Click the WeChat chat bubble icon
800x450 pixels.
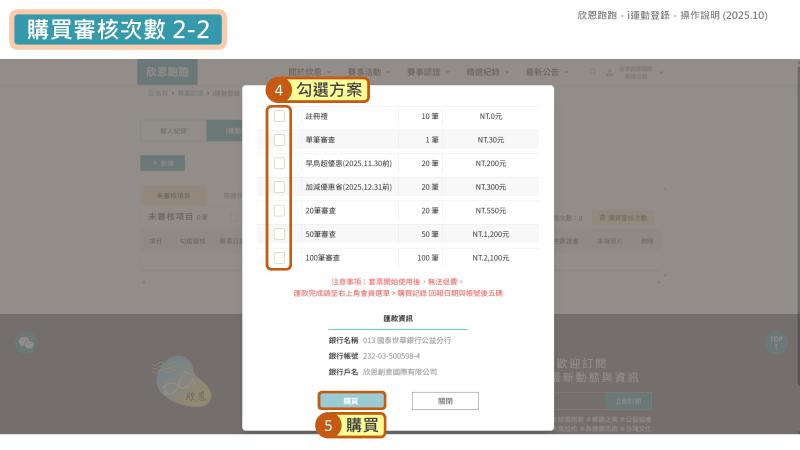(x=27, y=343)
